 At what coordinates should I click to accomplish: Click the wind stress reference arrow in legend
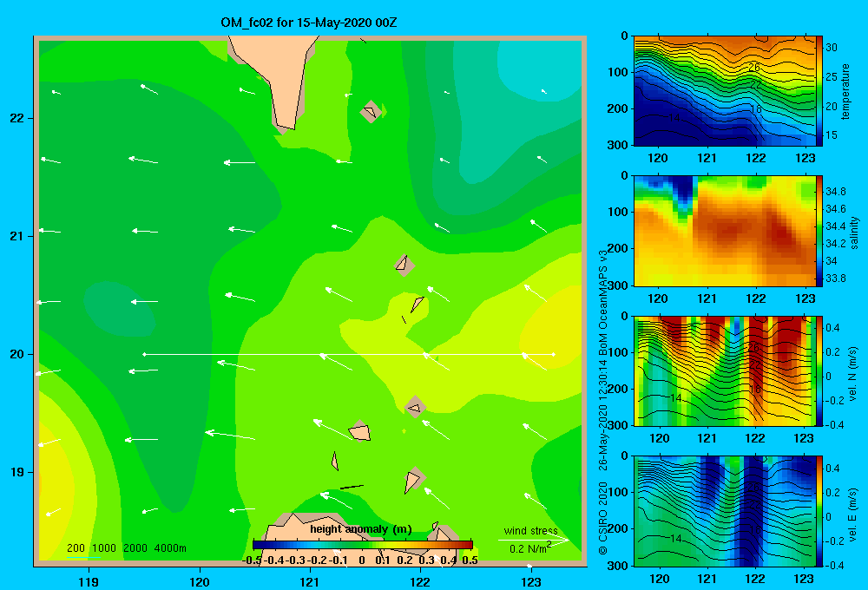click(534, 540)
